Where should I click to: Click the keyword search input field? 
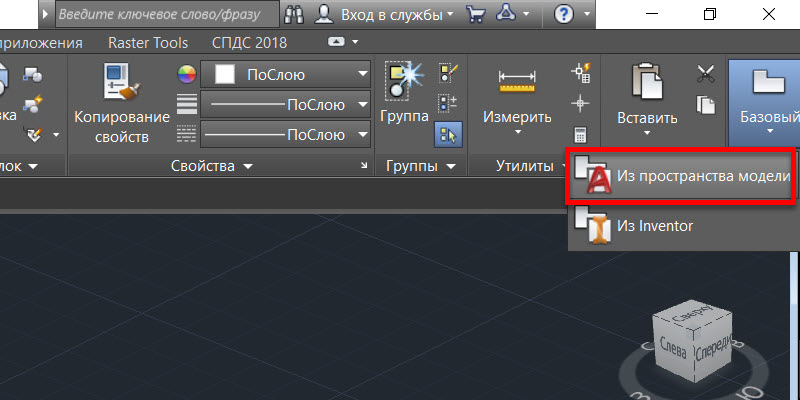coord(167,14)
